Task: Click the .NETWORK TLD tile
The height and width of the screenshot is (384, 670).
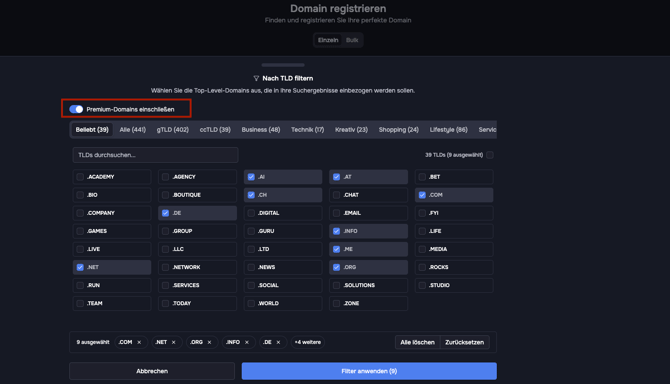Action: click(x=197, y=267)
